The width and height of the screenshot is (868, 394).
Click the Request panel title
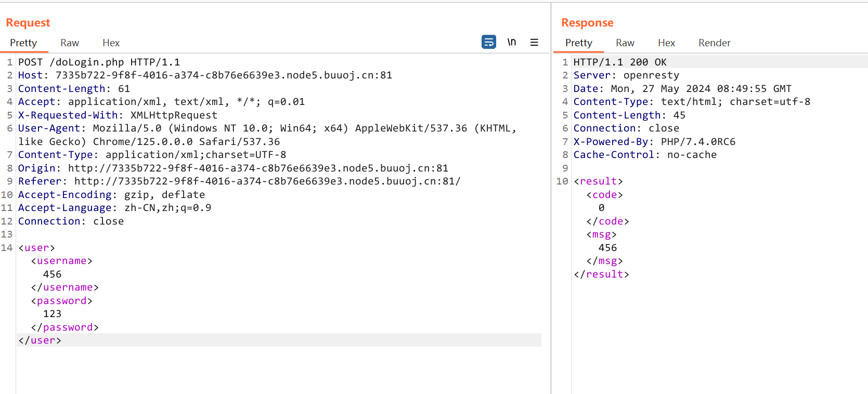point(28,22)
